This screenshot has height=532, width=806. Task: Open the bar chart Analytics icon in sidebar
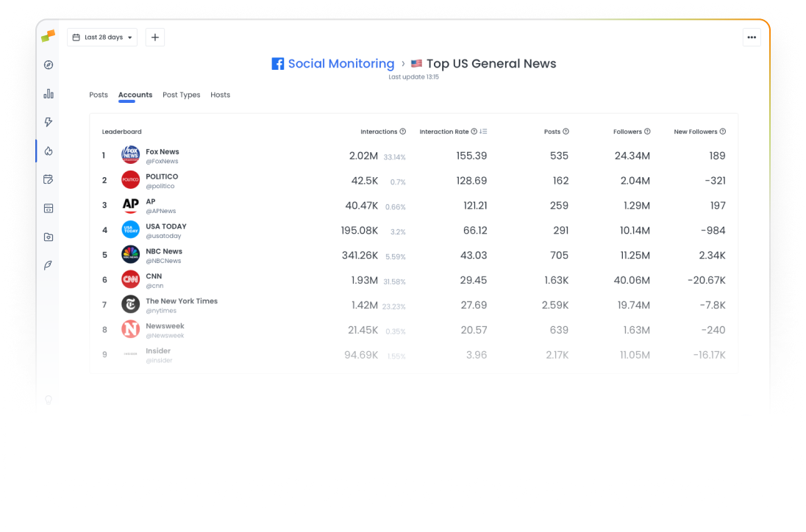(48, 93)
